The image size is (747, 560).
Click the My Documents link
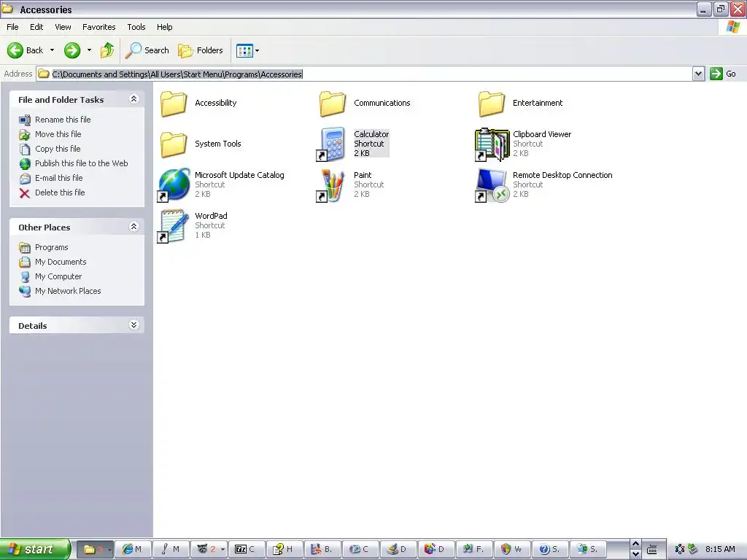[61, 262]
